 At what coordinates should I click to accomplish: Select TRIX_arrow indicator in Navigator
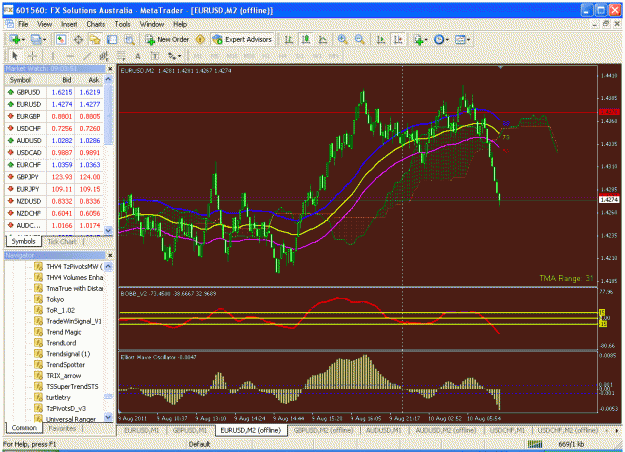coord(63,376)
